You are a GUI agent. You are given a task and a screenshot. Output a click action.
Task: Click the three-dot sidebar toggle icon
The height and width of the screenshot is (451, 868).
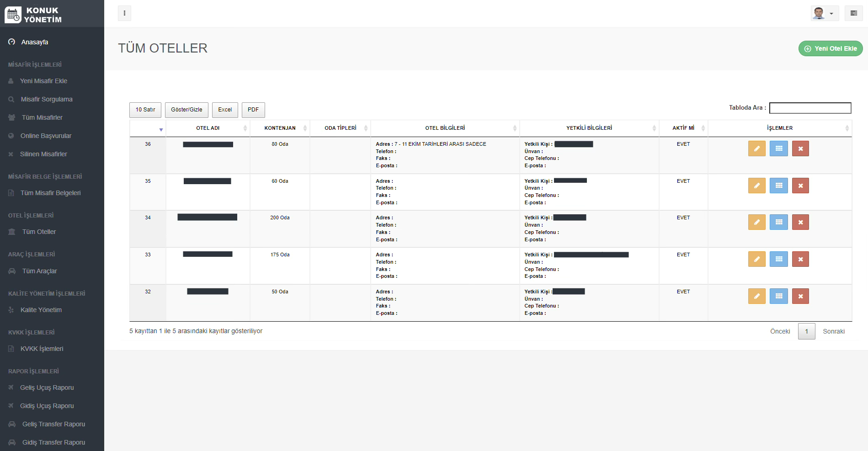124,13
